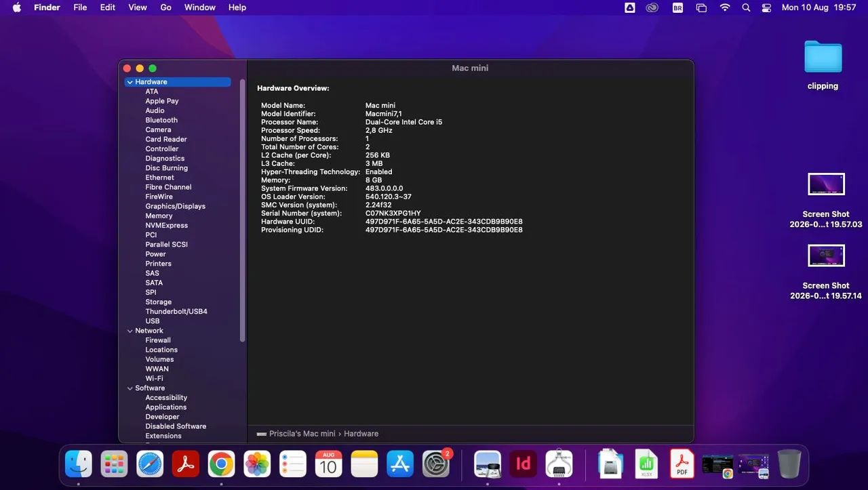Screen dimensions: 868x490
Task: Open Control Center in the menu bar
Action: (x=767, y=7)
